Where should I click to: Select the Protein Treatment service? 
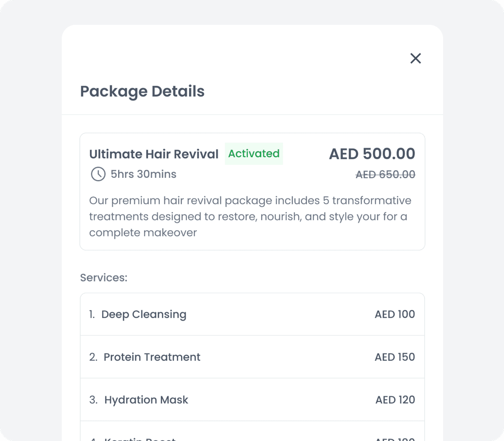pos(152,357)
